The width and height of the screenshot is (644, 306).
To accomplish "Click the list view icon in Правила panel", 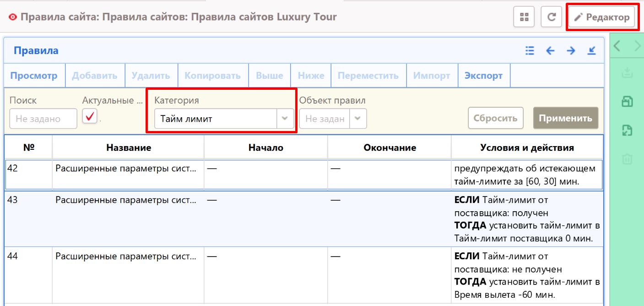I will (530, 50).
